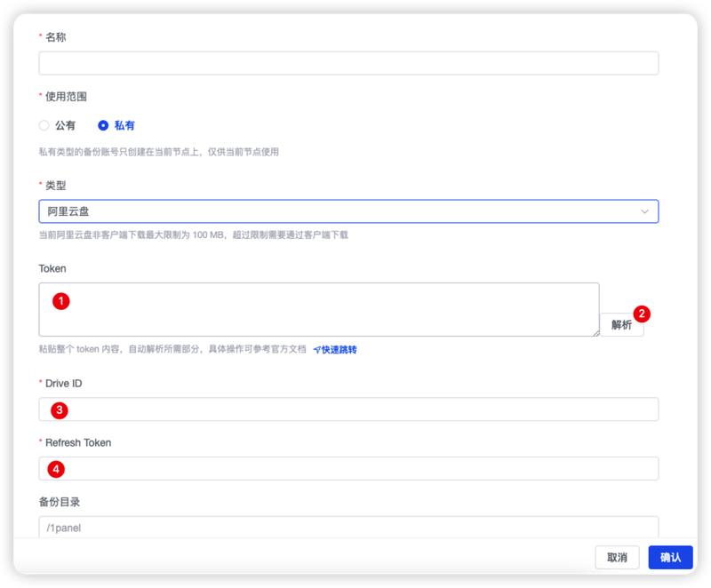Click the Drive ID label
This screenshot has width=711, height=588.
(63, 383)
